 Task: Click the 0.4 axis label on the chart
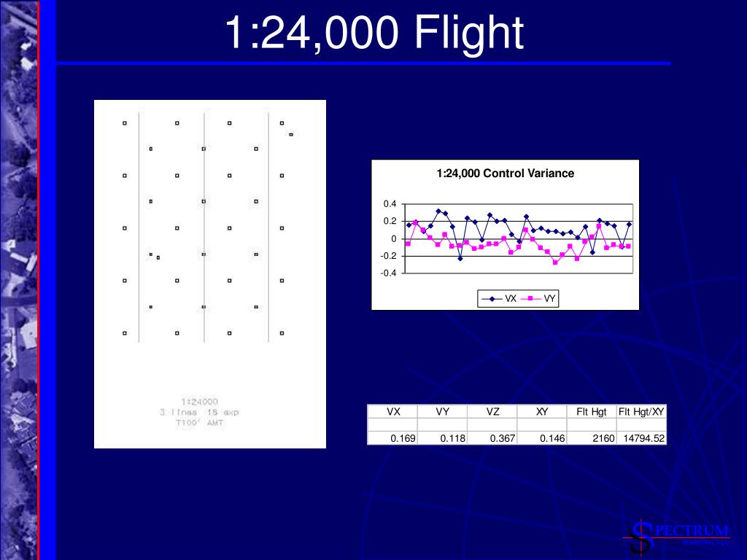tap(390, 204)
